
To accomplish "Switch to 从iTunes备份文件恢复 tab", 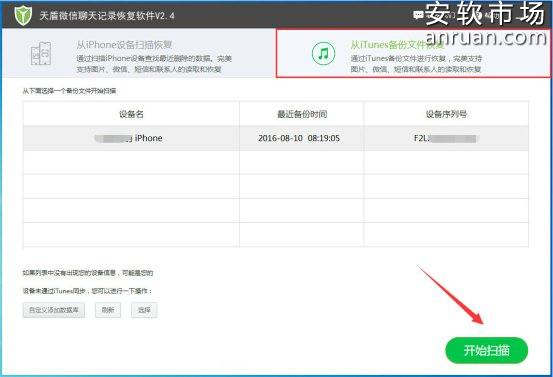I will [413, 53].
